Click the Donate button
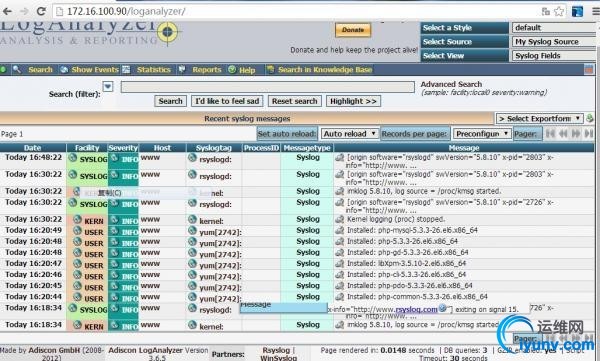Screen dimensions: 600x361 click(x=353, y=30)
